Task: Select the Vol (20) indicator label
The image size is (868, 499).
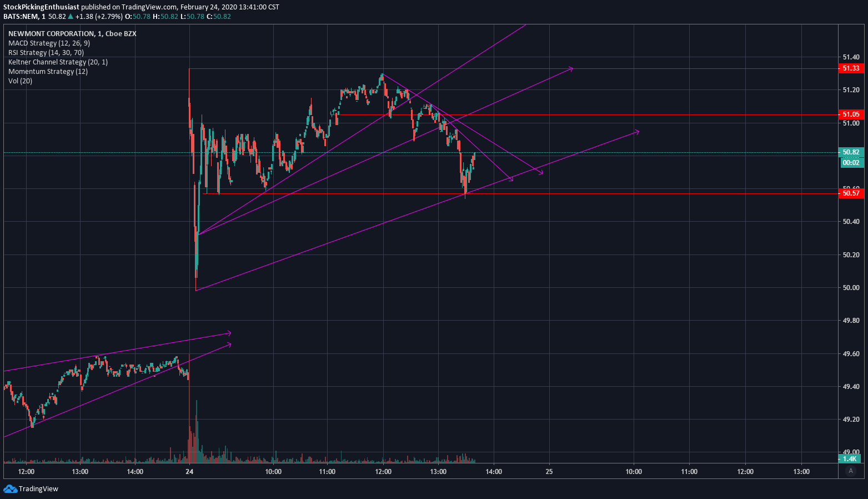Action: (x=20, y=81)
